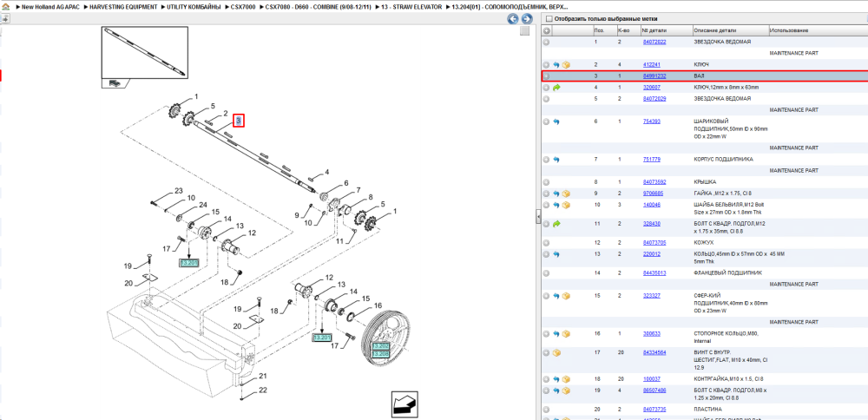868x420 pixels.
Task: Click the shaft thumbnail preview above the diagram
Action: [x=144, y=53]
